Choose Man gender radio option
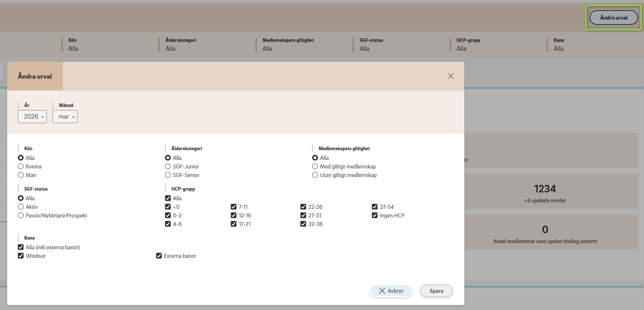Viewport: 644px width, 310px height. pos(21,175)
